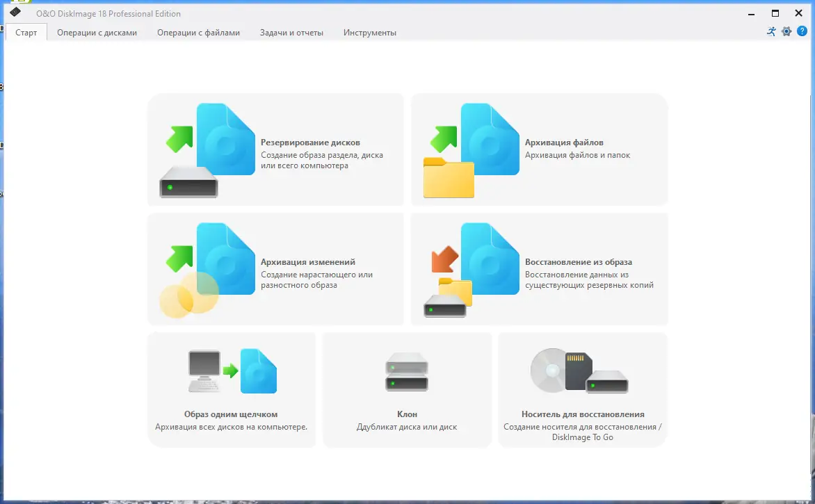
Task: Click the blue help question mark
Action: pos(802,31)
